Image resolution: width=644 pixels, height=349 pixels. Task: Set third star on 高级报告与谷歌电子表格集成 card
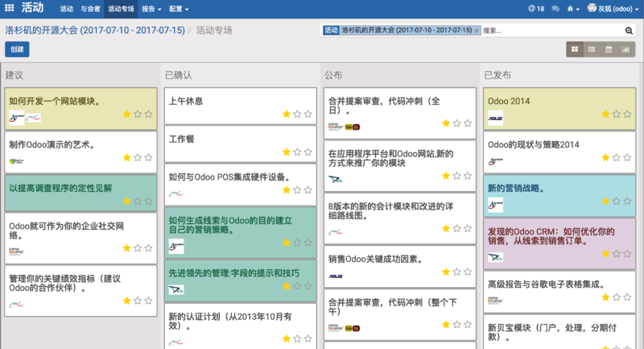(x=627, y=297)
